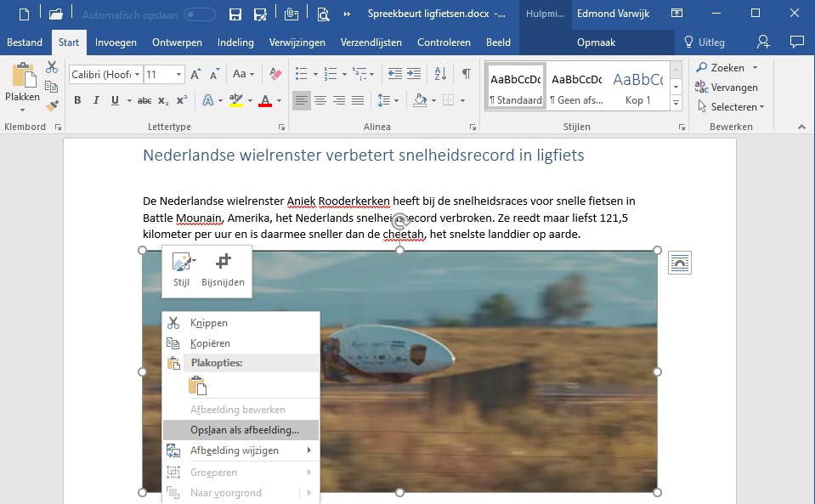The image size is (815, 504).
Task: Show paragraph marks with pilcrow icon
Action: coord(467,74)
